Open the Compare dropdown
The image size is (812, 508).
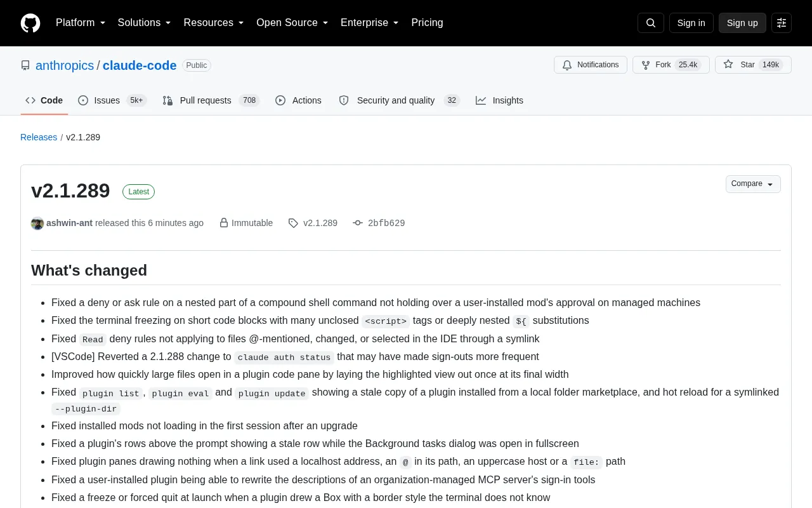[x=753, y=184]
